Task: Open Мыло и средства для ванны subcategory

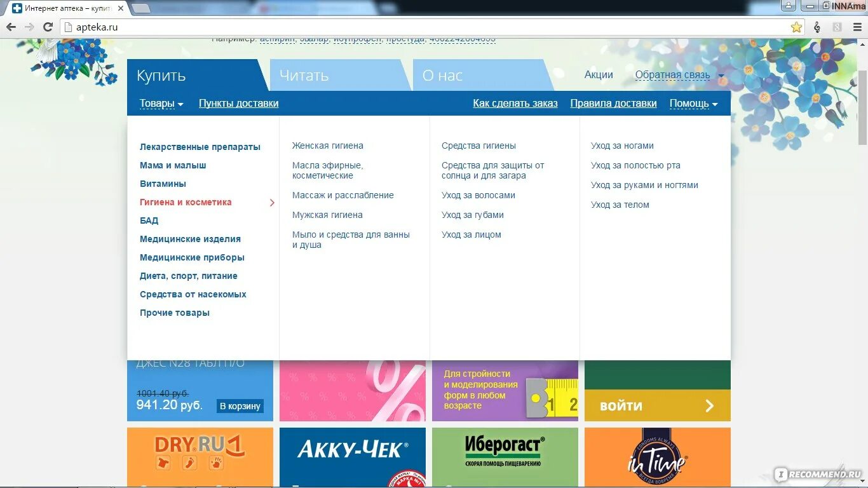Action: (x=351, y=240)
